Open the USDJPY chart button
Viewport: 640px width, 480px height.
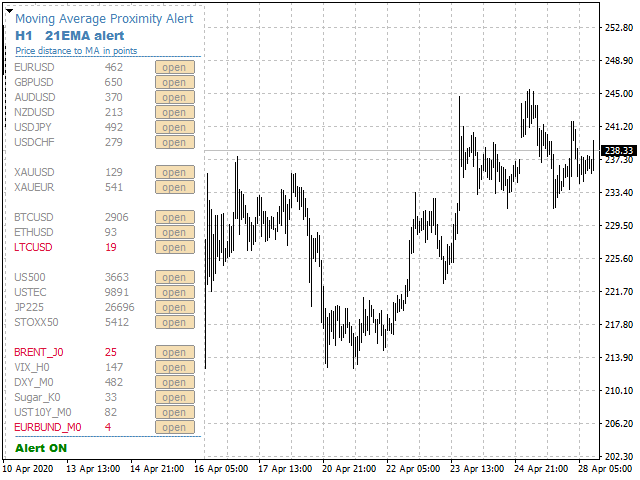(175, 127)
